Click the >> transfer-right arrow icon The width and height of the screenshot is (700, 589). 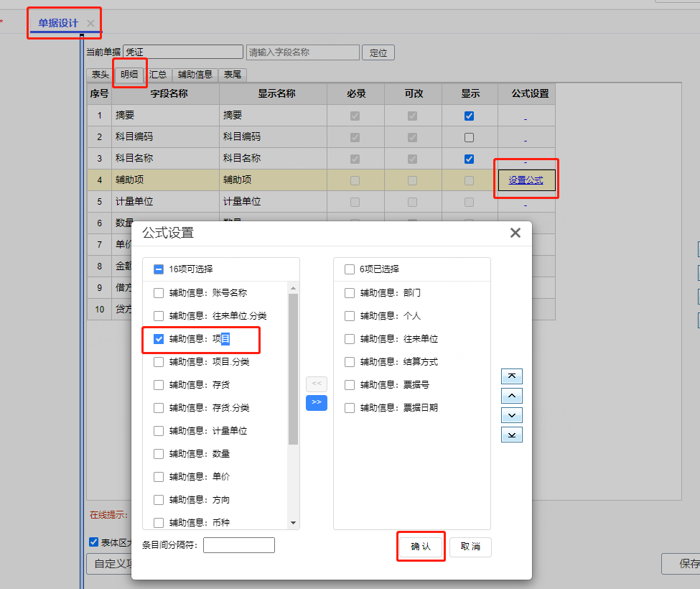[316, 403]
